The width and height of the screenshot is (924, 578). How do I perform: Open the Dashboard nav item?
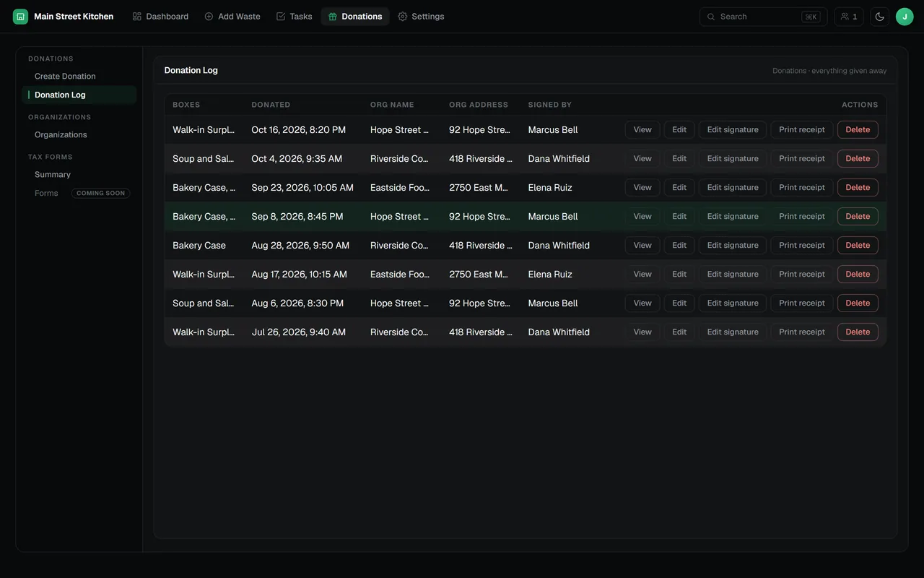[x=160, y=17]
